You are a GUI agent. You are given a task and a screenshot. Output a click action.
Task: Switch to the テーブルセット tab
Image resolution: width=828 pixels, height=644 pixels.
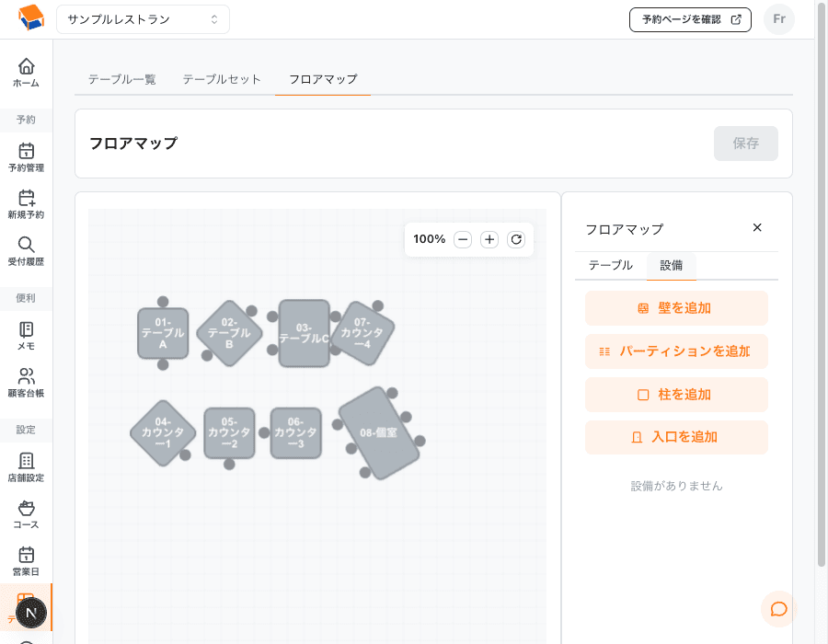221,79
